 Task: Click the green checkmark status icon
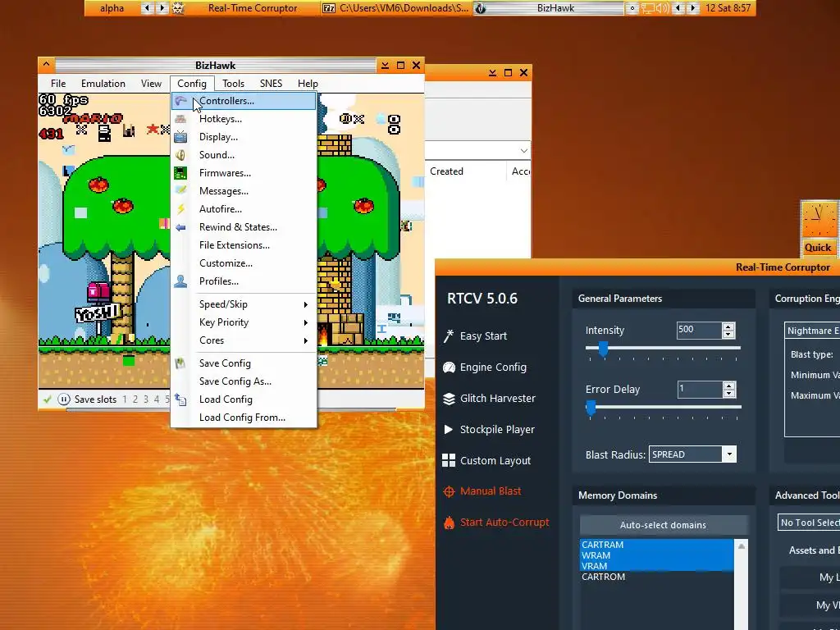47,399
